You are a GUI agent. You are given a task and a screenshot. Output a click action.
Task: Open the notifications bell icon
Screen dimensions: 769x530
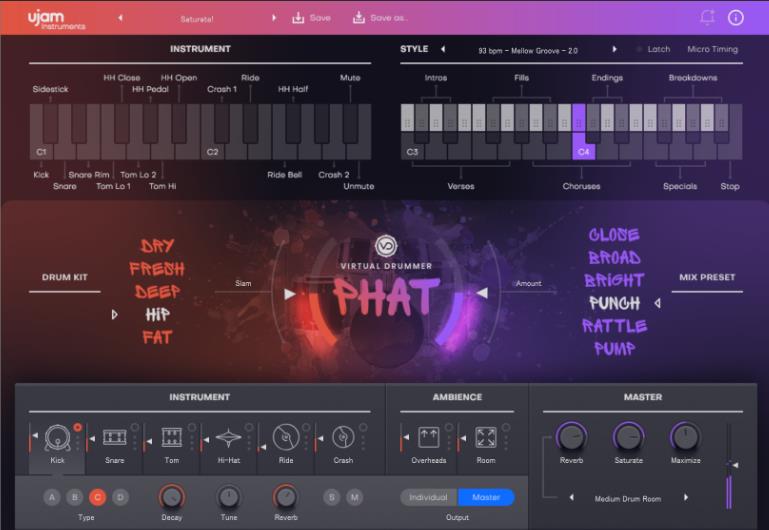(x=707, y=17)
